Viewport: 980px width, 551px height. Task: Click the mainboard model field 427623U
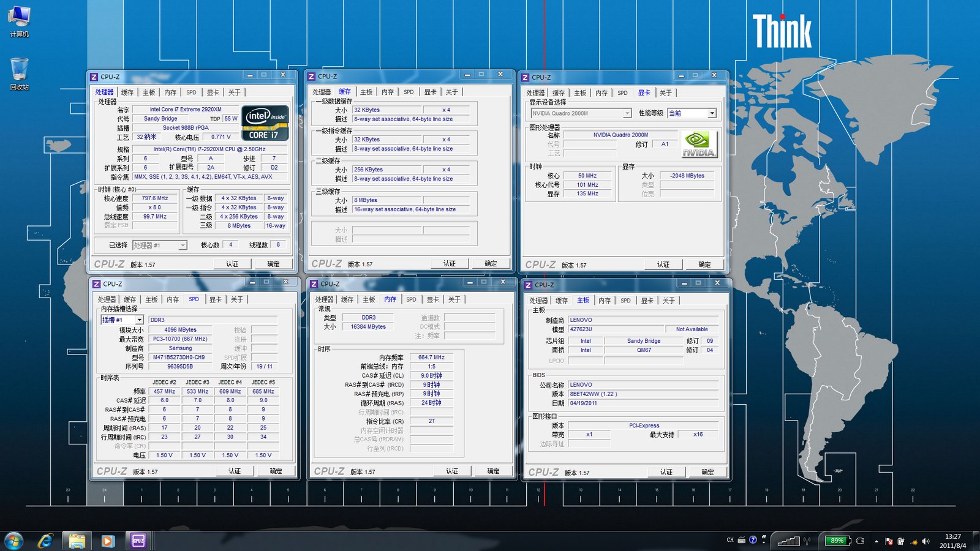[x=616, y=329]
